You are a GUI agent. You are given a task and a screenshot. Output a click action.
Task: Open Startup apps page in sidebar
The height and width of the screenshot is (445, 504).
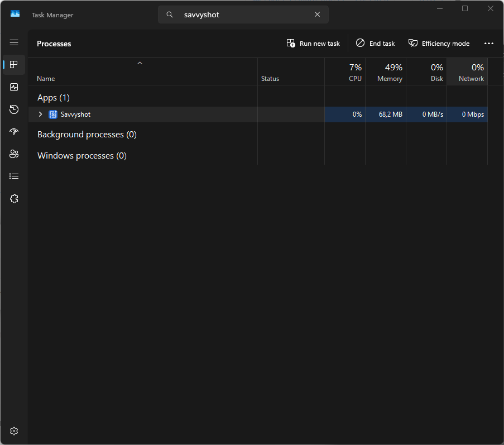(14, 132)
